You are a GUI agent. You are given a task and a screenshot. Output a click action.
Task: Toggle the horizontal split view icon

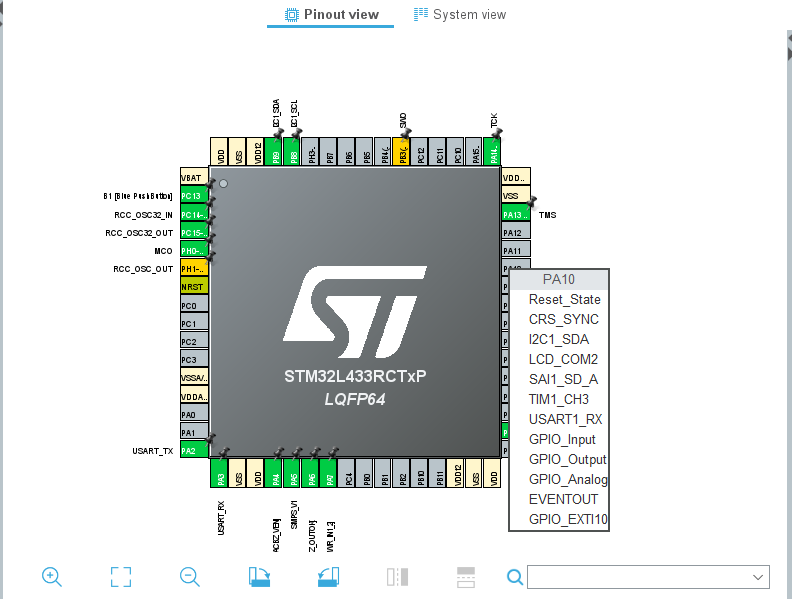466,577
